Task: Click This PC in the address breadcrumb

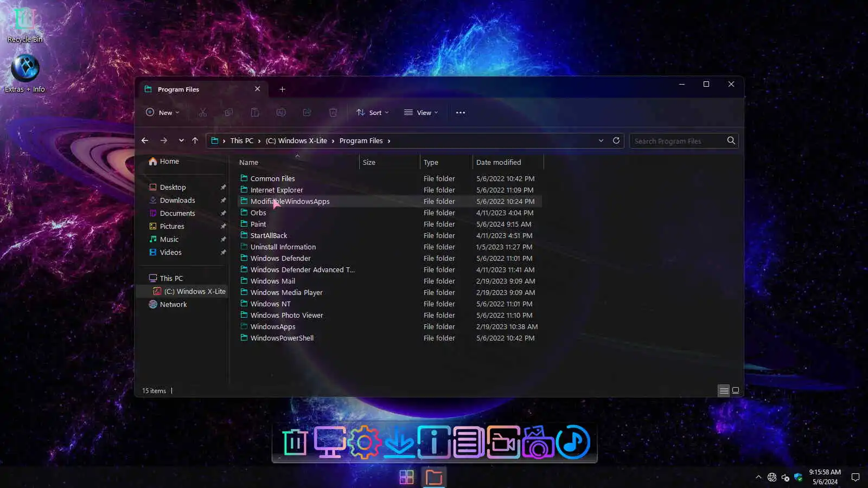Action: [x=242, y=140]
